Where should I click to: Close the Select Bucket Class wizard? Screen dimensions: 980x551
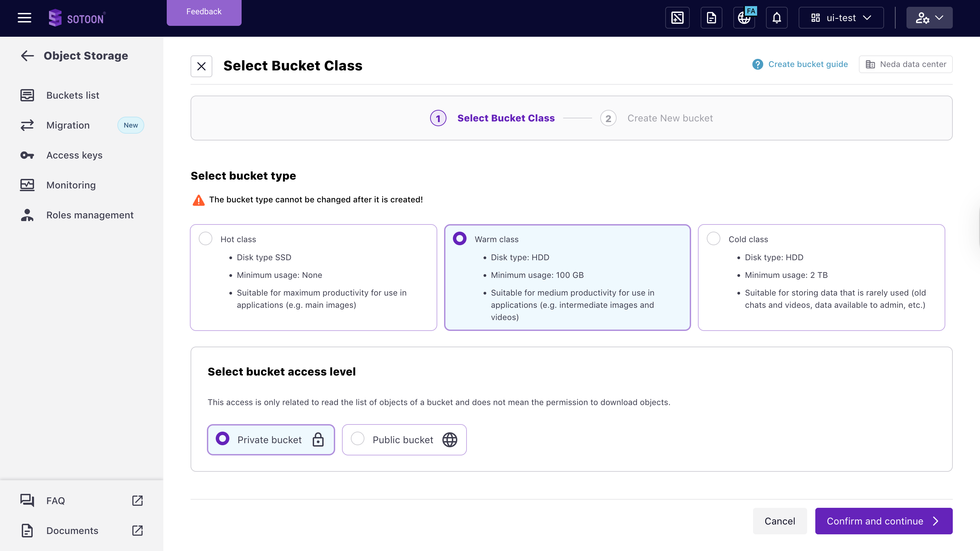(x=201, y=67)
